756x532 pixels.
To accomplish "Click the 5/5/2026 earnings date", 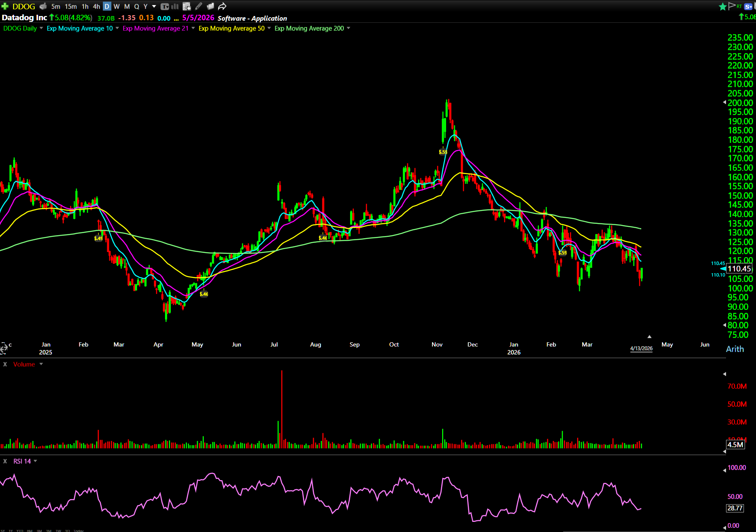I will tap(198, 18).
